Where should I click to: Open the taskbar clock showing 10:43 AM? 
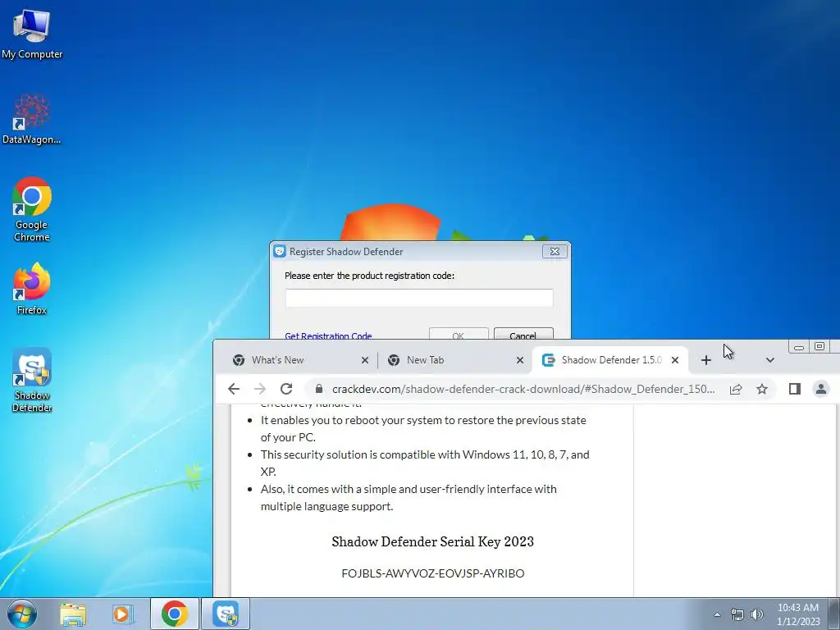[x=798, y=614]
